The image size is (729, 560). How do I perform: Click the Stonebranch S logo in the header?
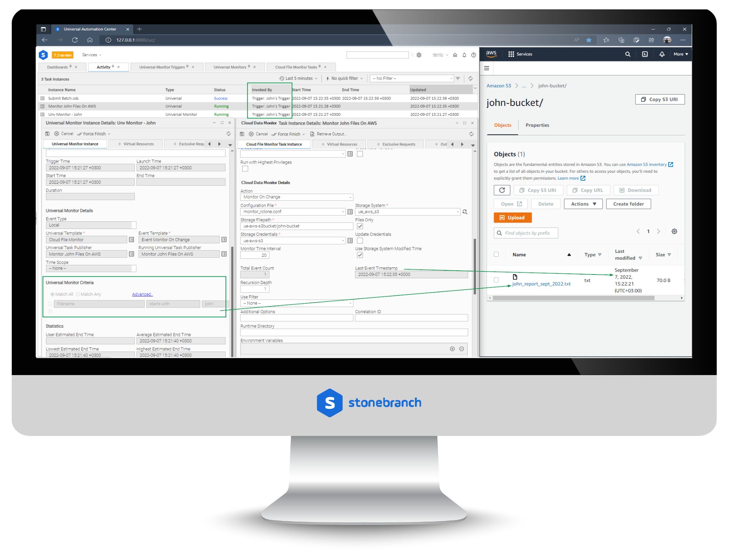tap(43, 55)
